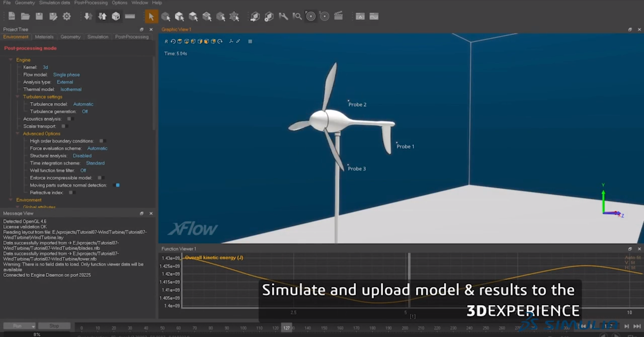Click frame 127 marker on the timeline
The height and width of the screenshot is (337, 644).
click(286, 328)
